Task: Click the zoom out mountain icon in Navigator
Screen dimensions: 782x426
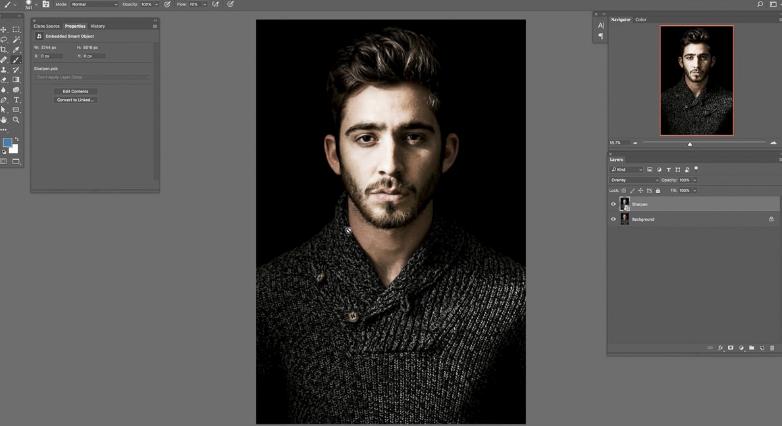Action: point(635,143)
